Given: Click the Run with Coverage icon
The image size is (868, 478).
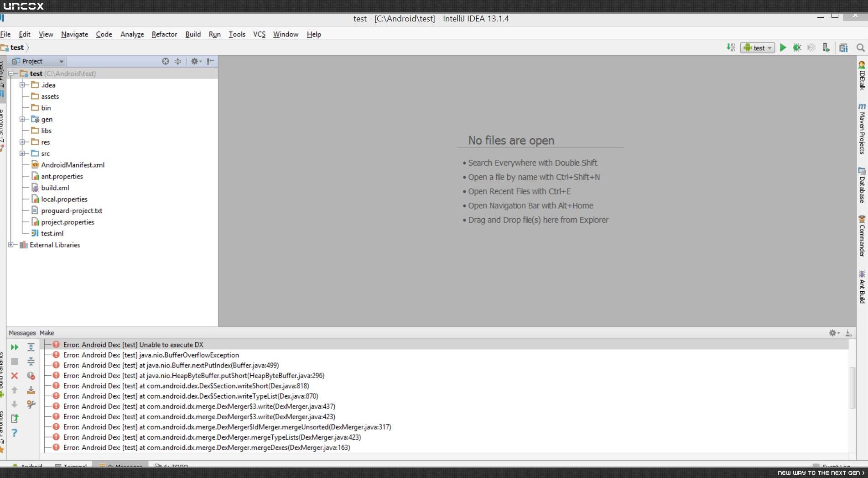Looking at the screenshot, I should point(811,47).
